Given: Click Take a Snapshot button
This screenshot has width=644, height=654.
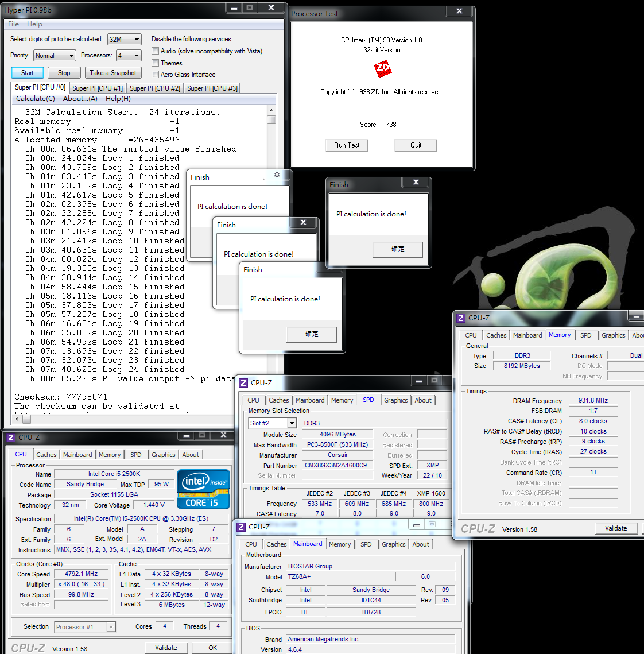Looking at the screenshot, I should pyautogui.click(x=113, y=73).
